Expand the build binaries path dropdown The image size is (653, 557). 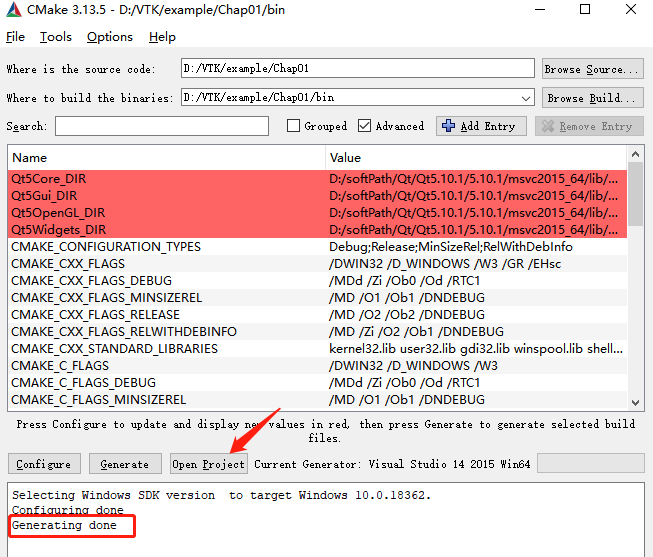[526, 98]
